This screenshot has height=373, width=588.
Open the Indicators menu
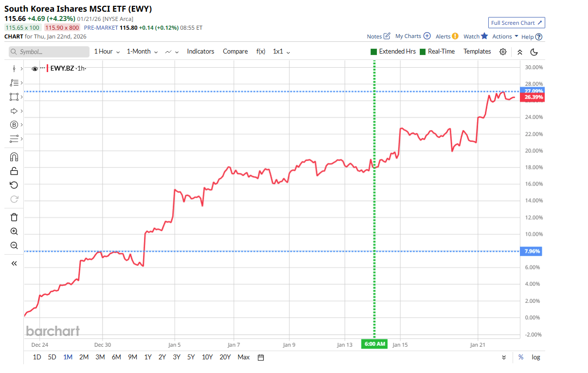[x=200, y=52]
